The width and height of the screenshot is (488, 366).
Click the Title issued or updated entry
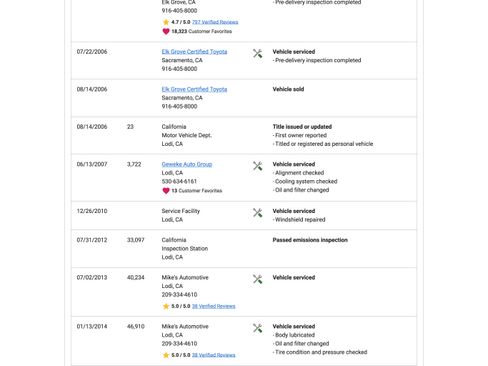tap(302, 127)
